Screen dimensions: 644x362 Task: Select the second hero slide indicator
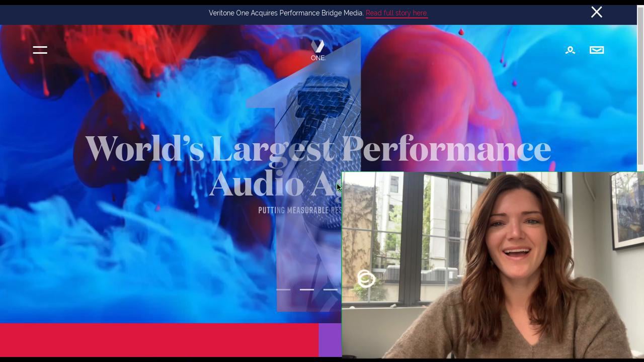tap(307, 290)
